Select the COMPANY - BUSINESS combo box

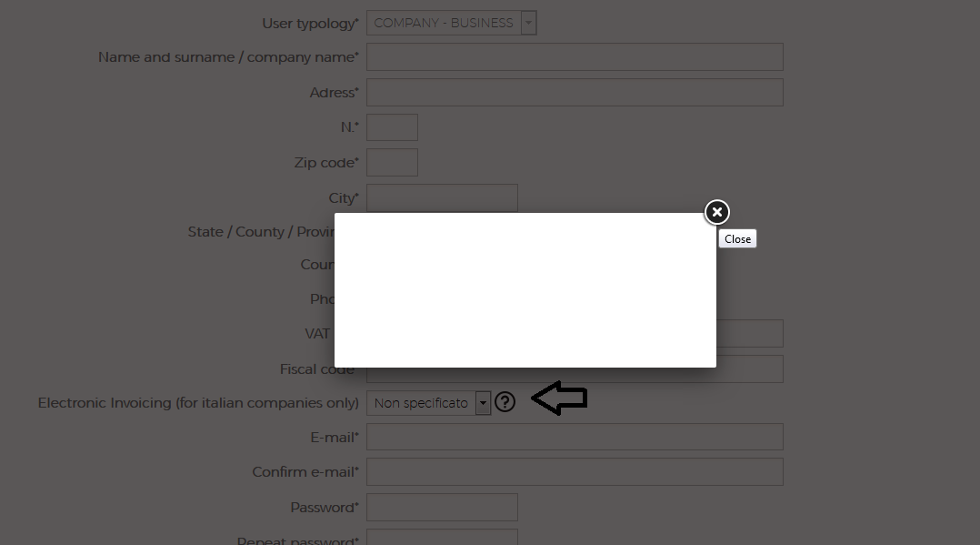(451, 23)
